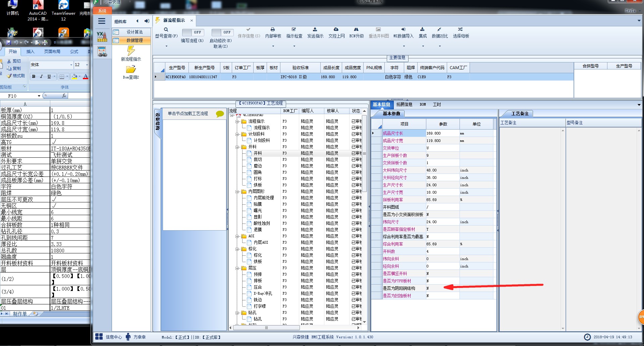Toggle 编写流程(R) OFF switch
Screen dimensions: 644x346
[x=193, y=32]
